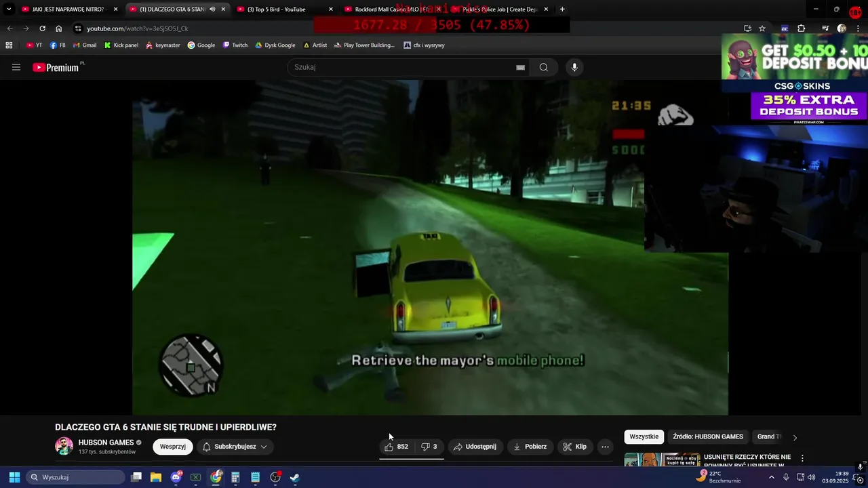Bookmark this page with the star
The height and width of the screenshot is (488, 868).
click(762, 28)
